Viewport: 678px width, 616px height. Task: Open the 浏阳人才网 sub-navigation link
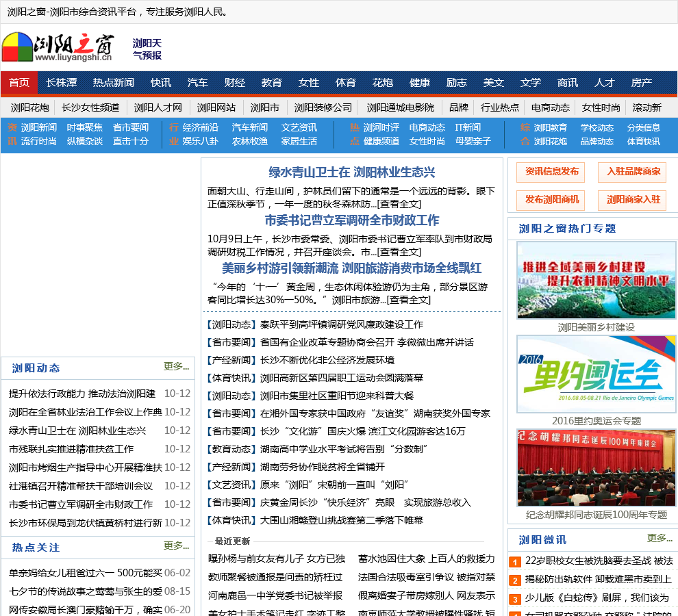pos(158,107)
